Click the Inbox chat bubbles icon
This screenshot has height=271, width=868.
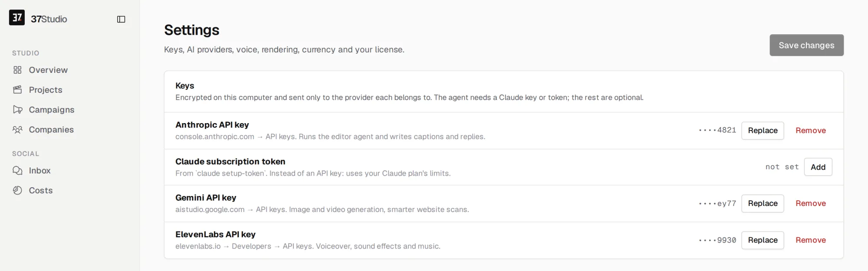point(17,170)
